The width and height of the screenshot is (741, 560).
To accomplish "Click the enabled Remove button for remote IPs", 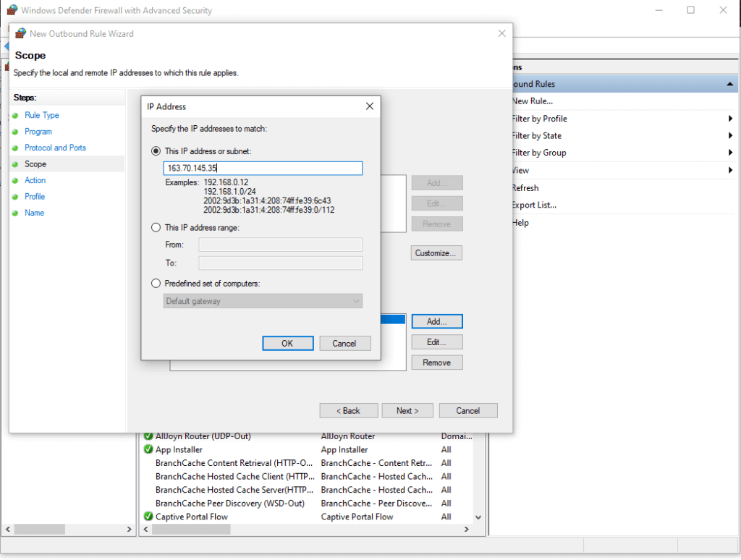I will pyautogui.click(x=436, y=362).
